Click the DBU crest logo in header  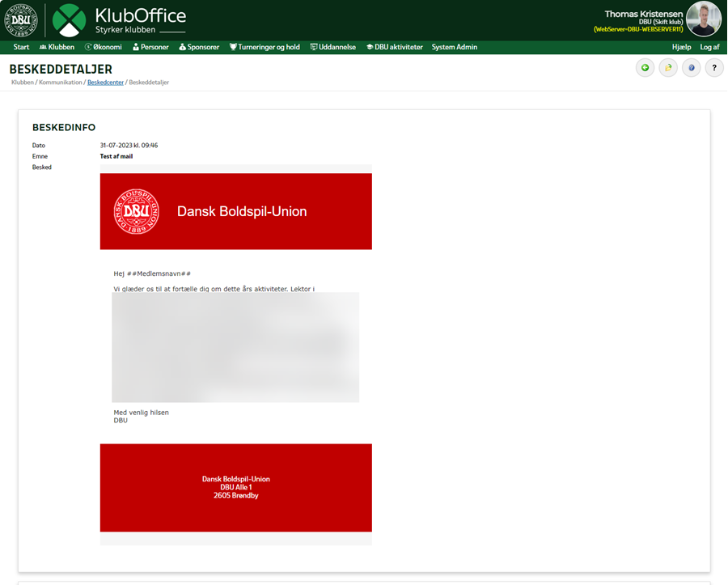(22, 20)
